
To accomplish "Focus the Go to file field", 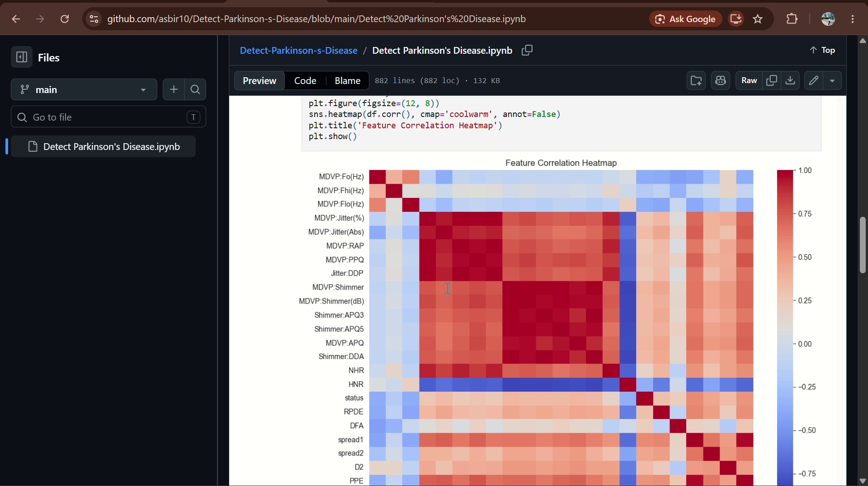I will click(x=108, y=117).
